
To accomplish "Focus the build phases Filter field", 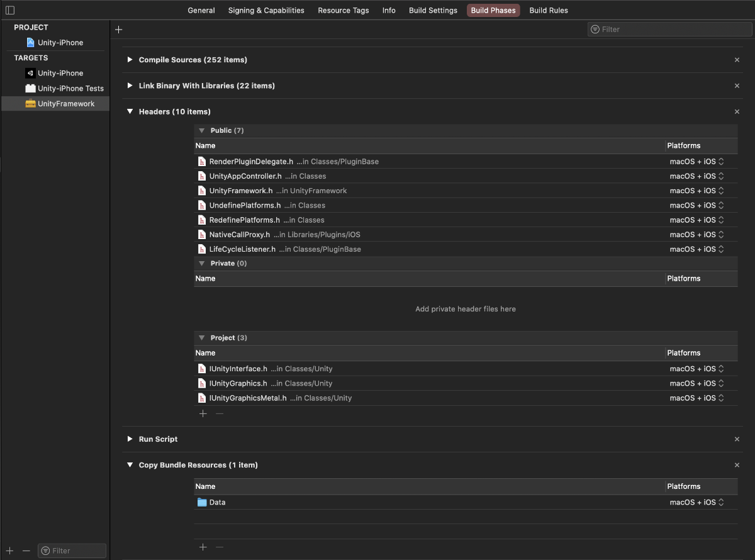I will tap(669, 29).
